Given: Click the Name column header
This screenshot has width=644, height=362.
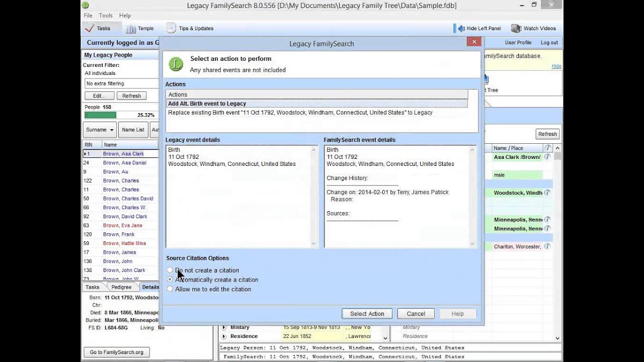Looking at the screenshot, I should pyautogui.click(x=131, y=145).
